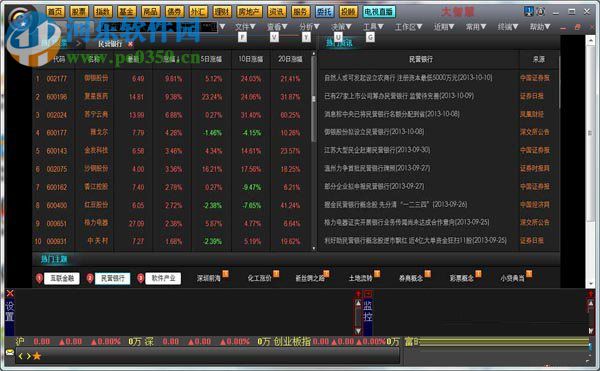Click the back arrow beside the star

coord(21,356)
